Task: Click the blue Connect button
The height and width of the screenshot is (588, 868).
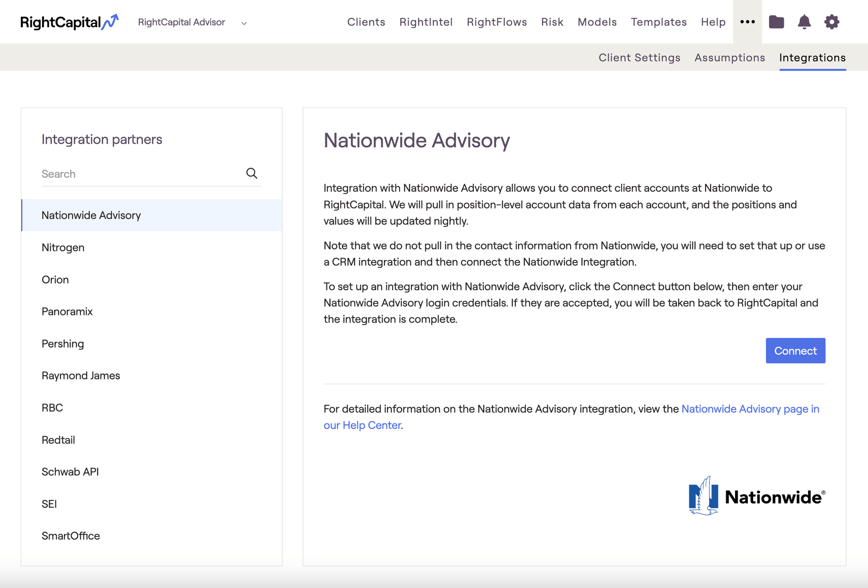Action: [795, 351]
